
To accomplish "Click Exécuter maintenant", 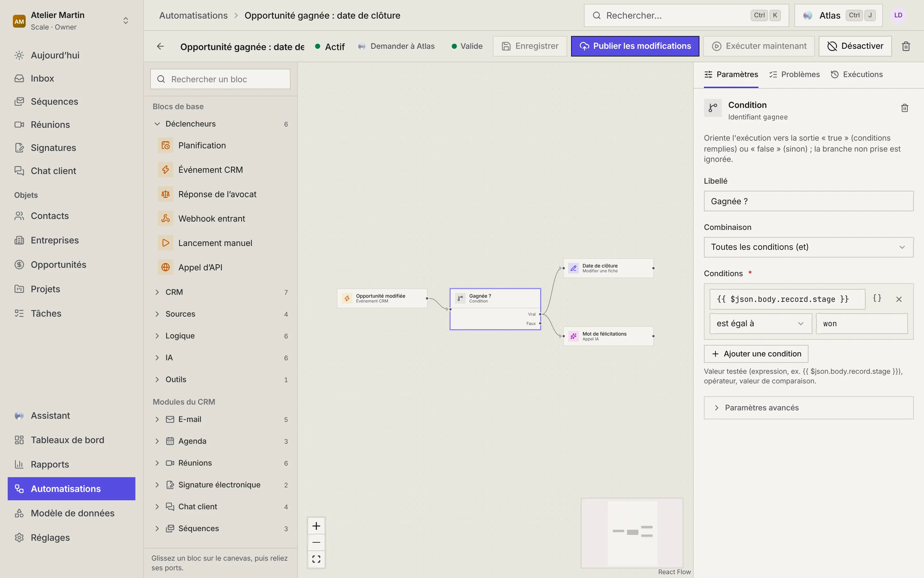I will [759, 46].
